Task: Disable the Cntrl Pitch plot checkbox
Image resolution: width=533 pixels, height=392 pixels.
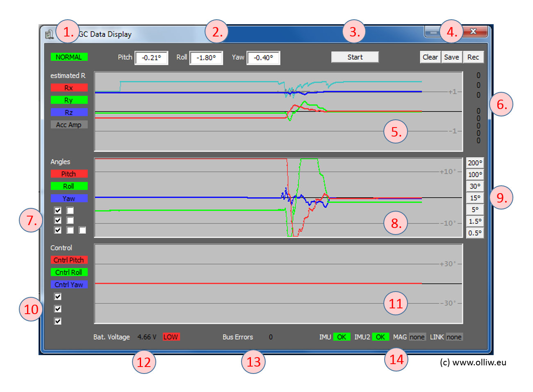Action: click(58, 296)
